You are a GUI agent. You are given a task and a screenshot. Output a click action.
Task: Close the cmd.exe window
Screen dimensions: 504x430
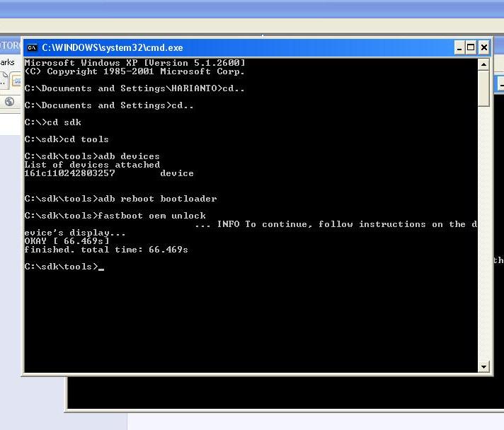pos(484,48)
